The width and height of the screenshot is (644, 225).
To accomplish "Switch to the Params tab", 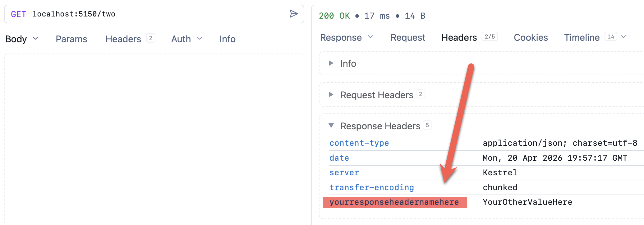I will pos(71,39).
